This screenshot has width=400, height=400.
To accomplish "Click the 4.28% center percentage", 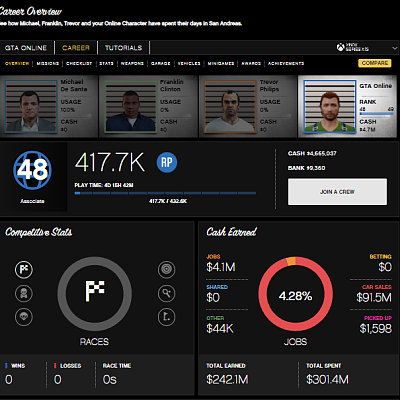I will click(x=295, y=296).
